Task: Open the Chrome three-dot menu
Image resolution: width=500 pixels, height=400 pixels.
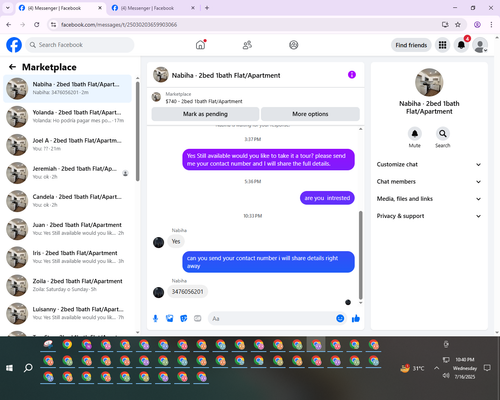Action: point(491,25)
